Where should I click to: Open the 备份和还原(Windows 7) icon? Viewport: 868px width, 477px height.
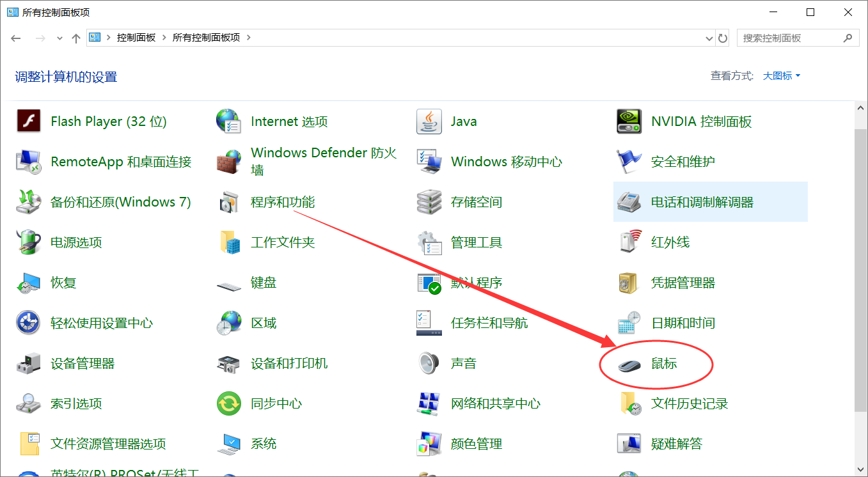pos(29,202)
